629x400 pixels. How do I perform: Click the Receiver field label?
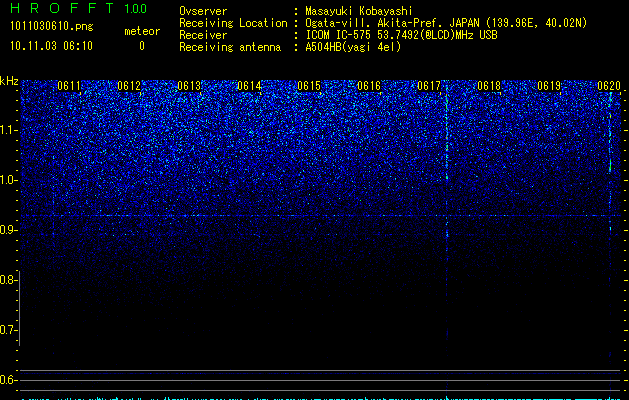click(203, 35)
